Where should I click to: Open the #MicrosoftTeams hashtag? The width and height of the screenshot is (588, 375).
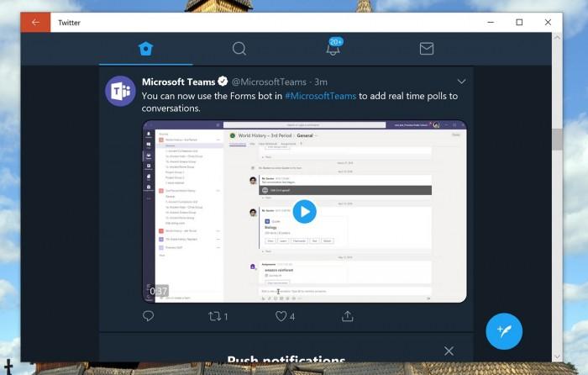coord(320,96)
